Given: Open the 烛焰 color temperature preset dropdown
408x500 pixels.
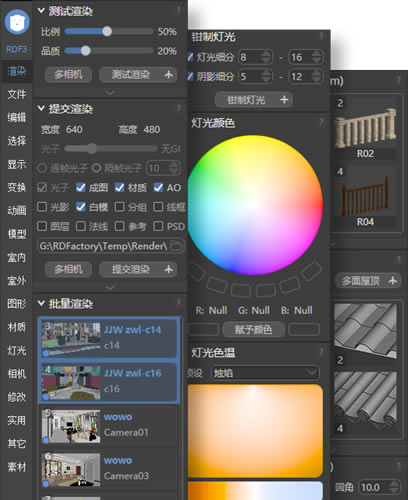Looking at the screenshot, I should (x=265, y=373).
